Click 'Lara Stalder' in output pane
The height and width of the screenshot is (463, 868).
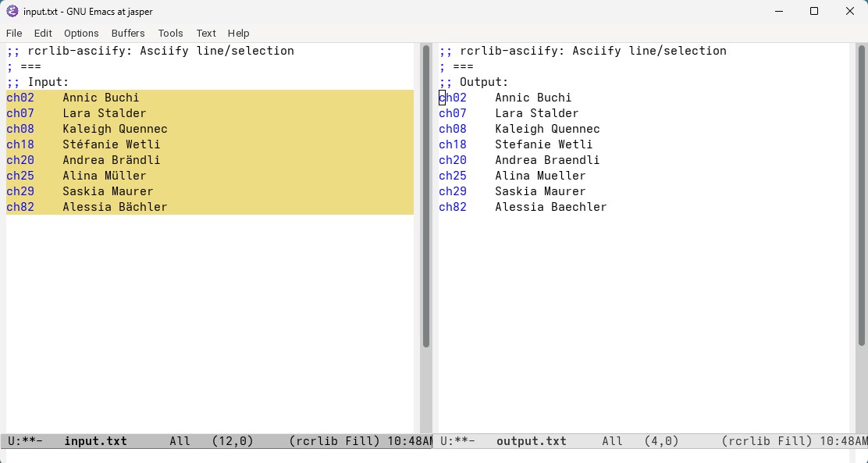[x=537, y=113]
